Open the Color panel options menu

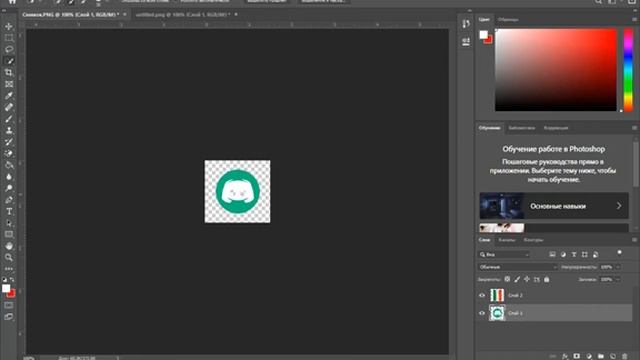click(x=634, y=19)
